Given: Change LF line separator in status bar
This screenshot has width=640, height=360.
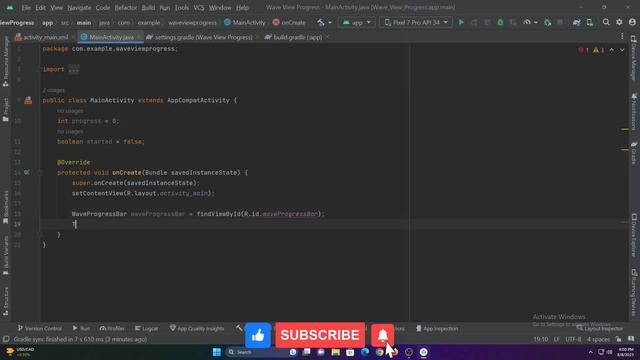Looking at the screenshot, I should [x=556, y=339].
